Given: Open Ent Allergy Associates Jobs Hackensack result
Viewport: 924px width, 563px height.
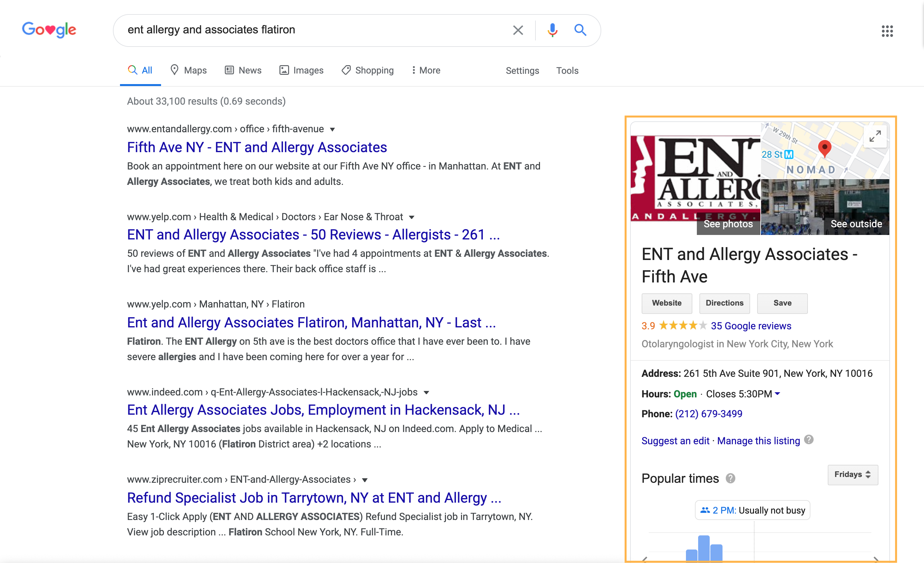Looking at the screenshot, I should click(x=323, y=410).
